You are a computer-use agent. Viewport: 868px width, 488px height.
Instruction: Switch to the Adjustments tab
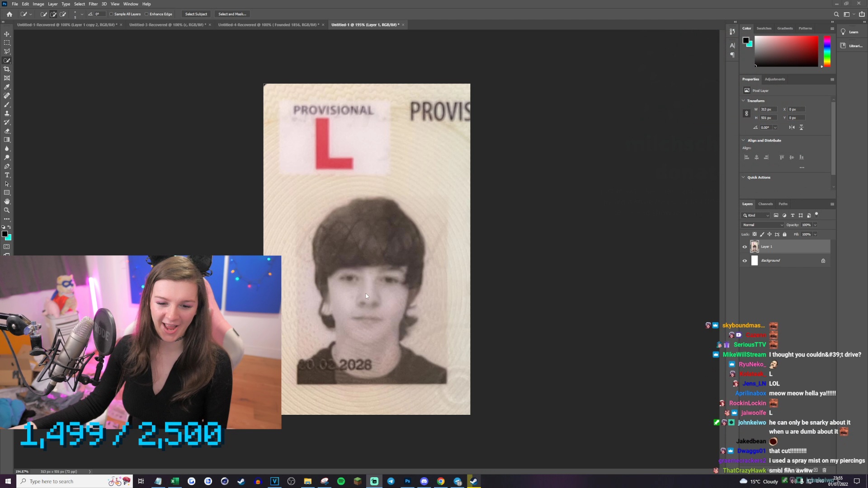pos(775,79)
